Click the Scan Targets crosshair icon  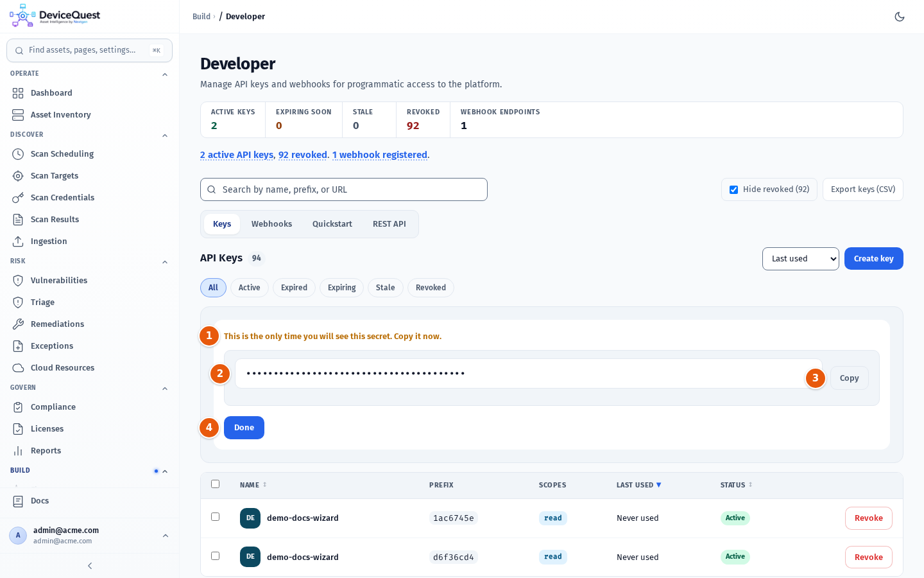(x=18, y=176)
